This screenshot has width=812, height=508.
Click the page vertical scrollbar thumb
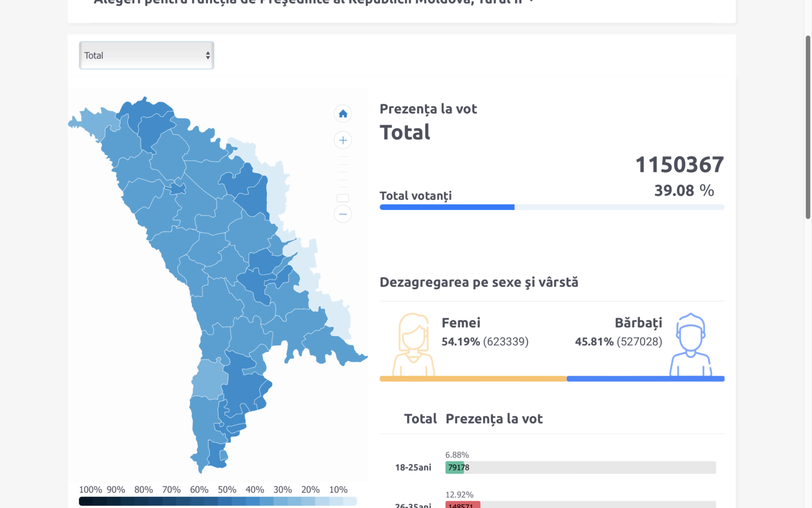click(x=808, y=127)
